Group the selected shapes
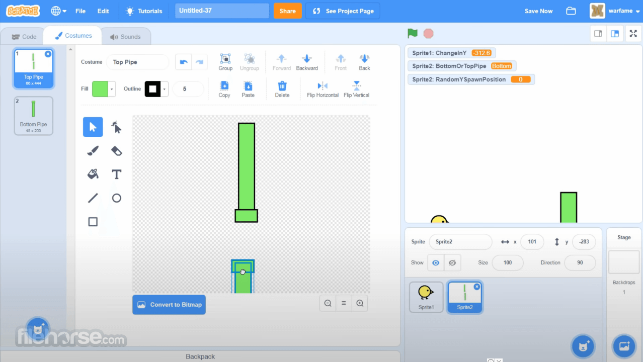 [x=225, y=62]
